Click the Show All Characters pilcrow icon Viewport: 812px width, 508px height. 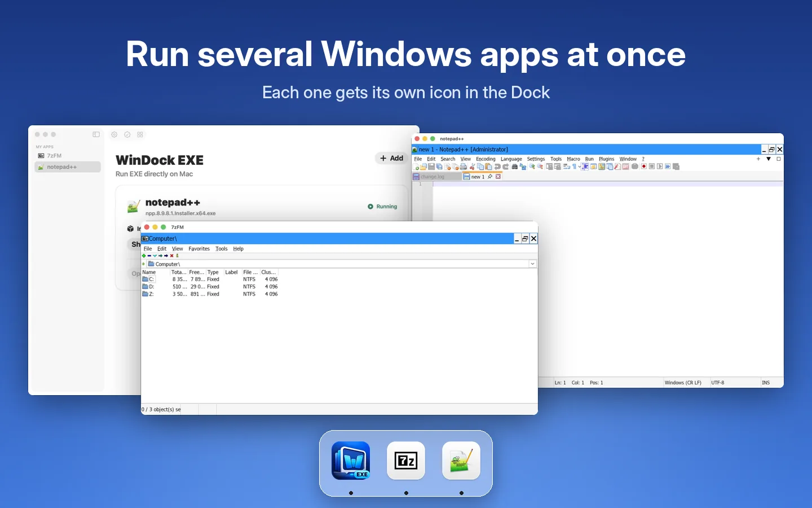[x=574, y=167]
